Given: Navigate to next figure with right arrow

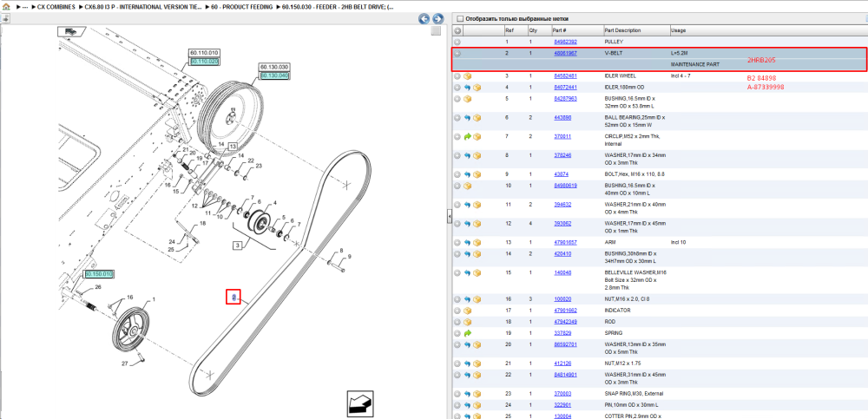Looking at the screenshot, I should pos(437,18).
